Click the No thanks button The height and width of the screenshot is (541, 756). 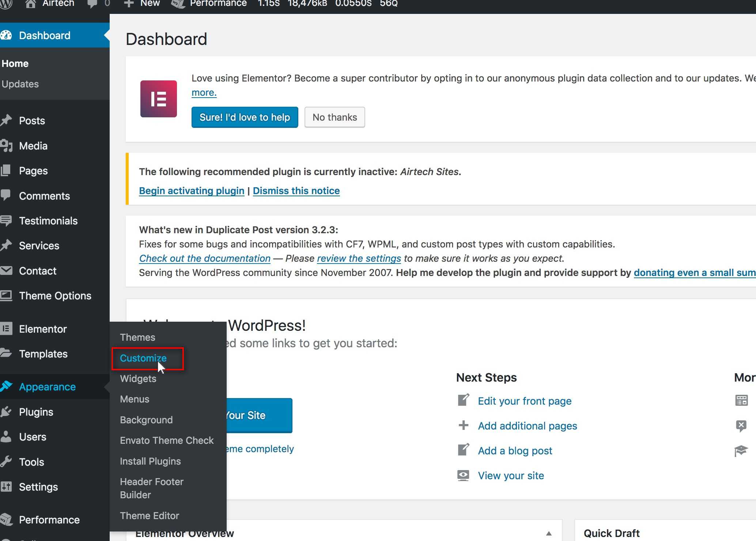click(334, 117)
